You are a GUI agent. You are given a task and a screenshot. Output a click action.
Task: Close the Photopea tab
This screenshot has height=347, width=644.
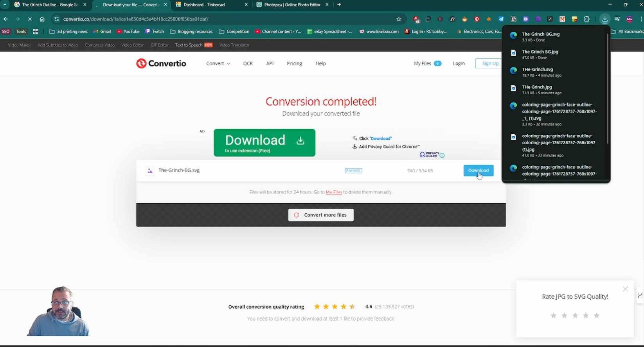(x=327, y=5)
